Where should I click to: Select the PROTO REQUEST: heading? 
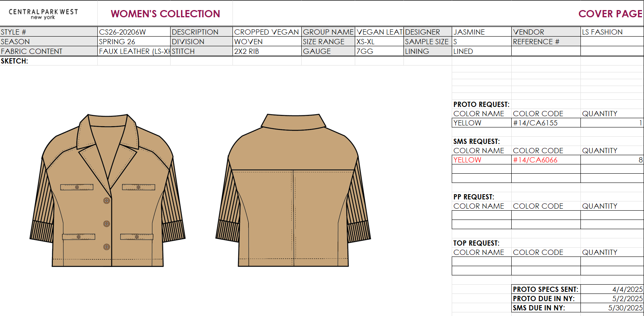481,104
